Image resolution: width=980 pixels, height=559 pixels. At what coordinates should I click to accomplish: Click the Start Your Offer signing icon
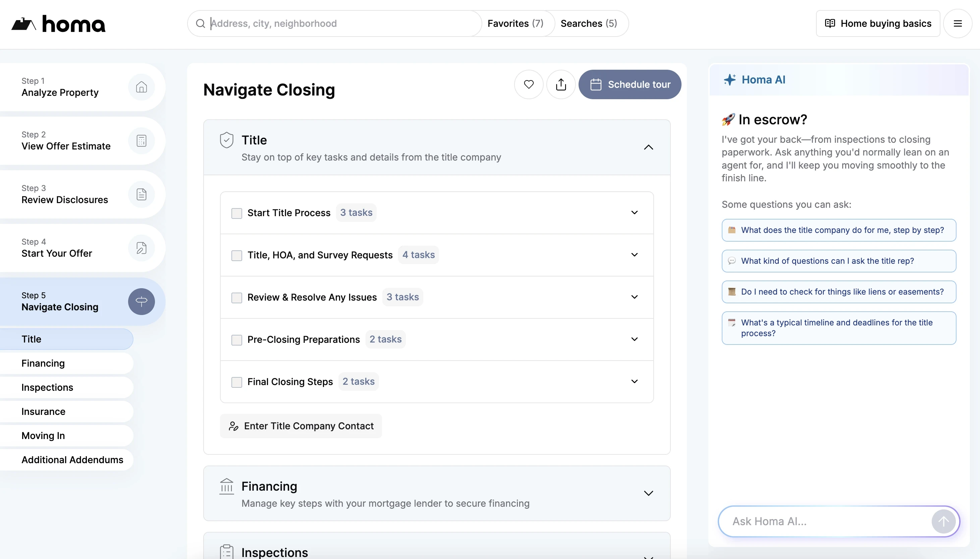coord(142,248)
